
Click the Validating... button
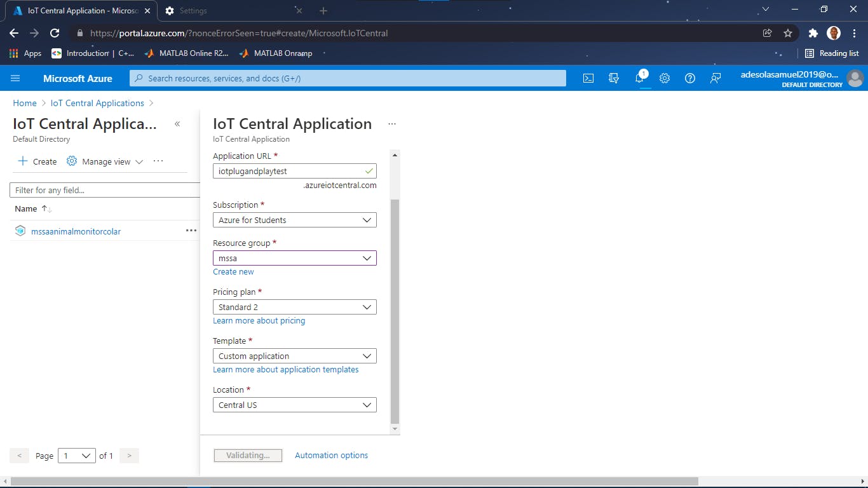click(248, 455)
